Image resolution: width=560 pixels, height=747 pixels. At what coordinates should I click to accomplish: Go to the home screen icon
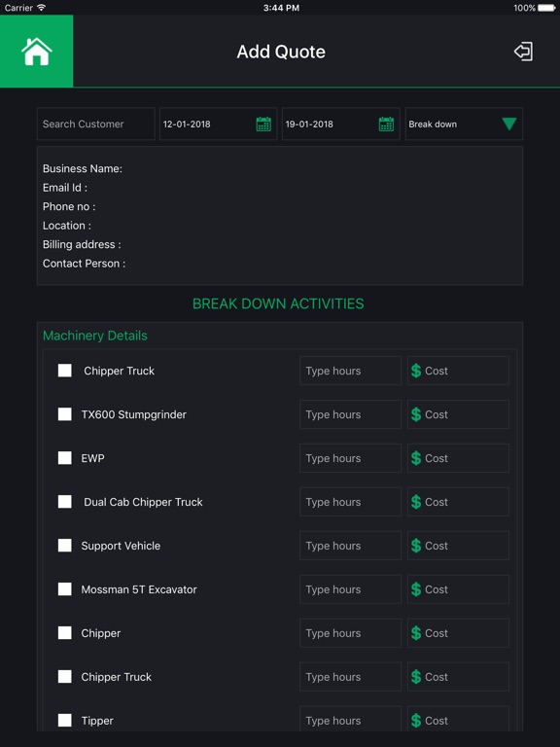point(36,51)
